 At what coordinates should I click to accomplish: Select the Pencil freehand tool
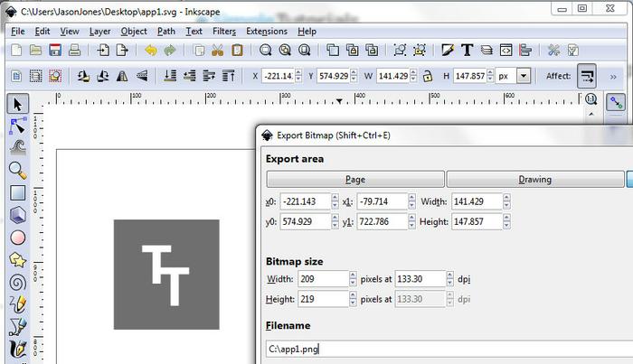[x=17, y=304]
